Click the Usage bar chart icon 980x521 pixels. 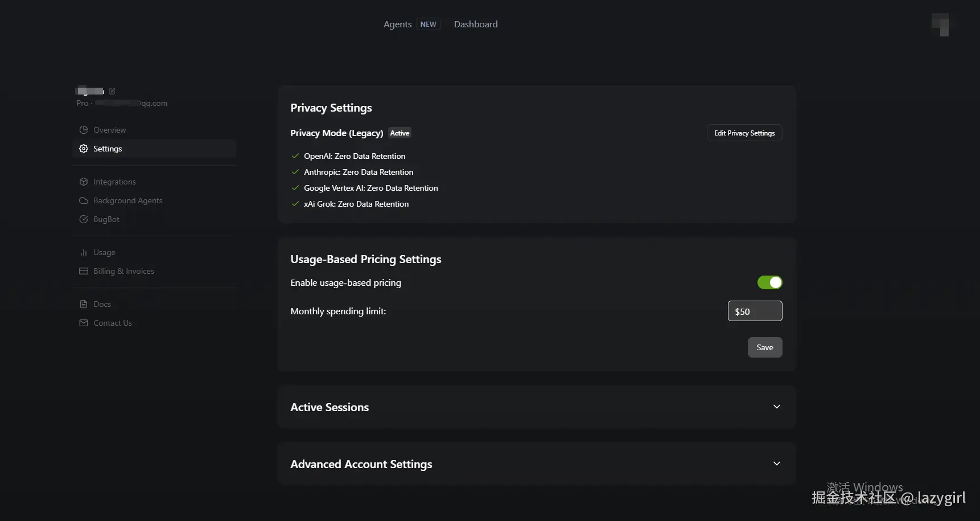point(84,252)
